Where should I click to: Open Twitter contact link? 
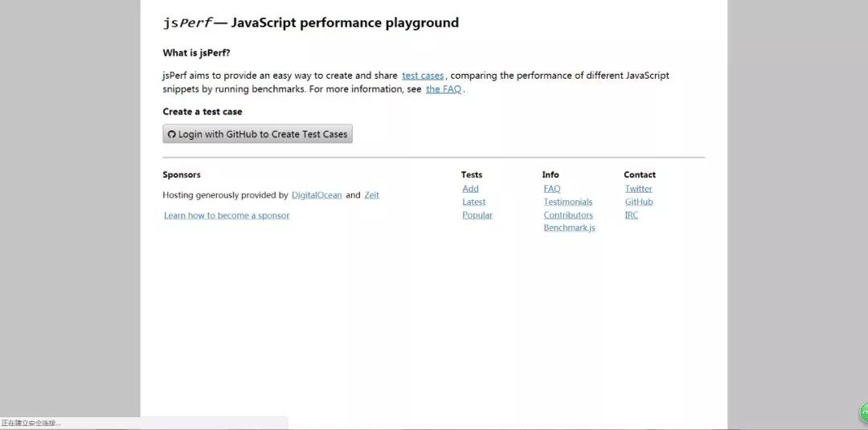(x=639, y=189)
